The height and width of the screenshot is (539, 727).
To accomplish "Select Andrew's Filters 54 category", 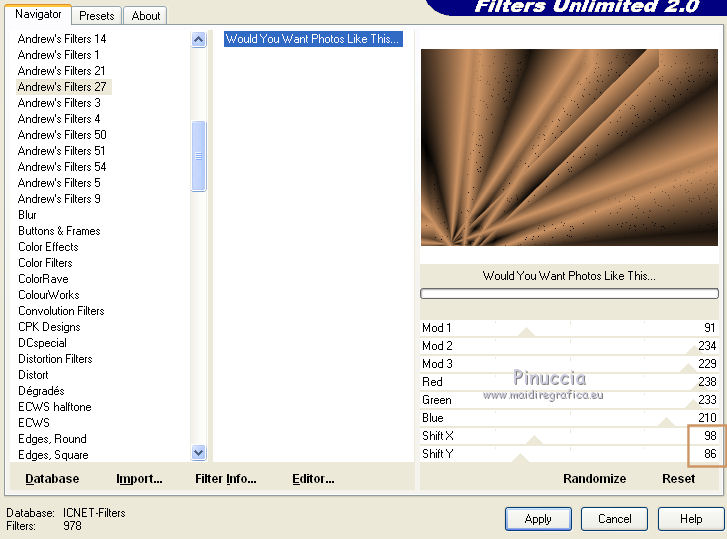I will pos(62,167).
